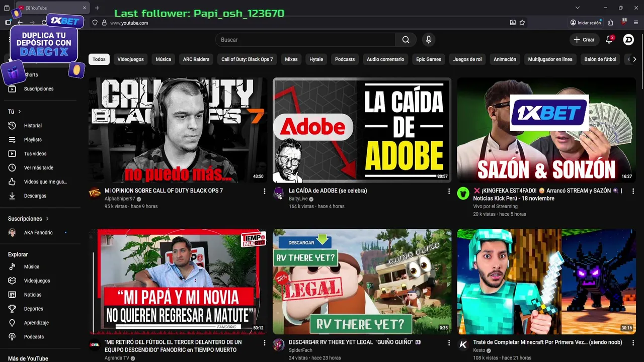Open options for Fanodric Tiempo Muerto video
644x362 pixels.
coord(265,342)
